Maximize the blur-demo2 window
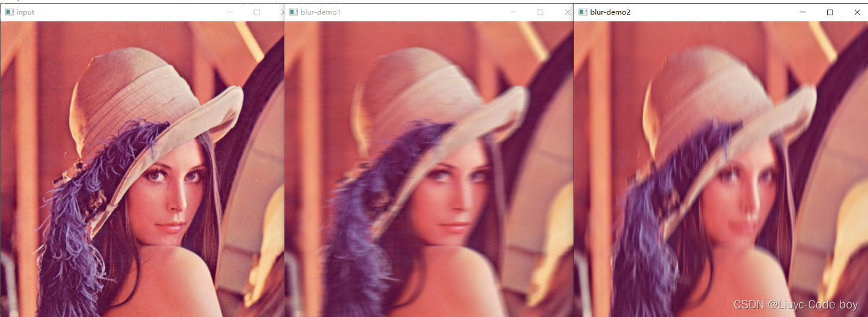The width and height of the screenshot is (868, 317). (x=830, y=12)
